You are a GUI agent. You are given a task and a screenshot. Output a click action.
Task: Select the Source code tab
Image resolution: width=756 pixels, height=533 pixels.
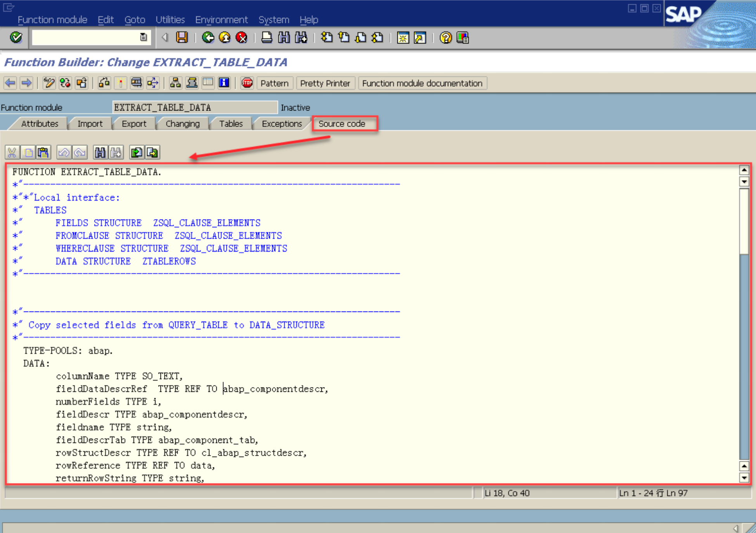point(342,124)
